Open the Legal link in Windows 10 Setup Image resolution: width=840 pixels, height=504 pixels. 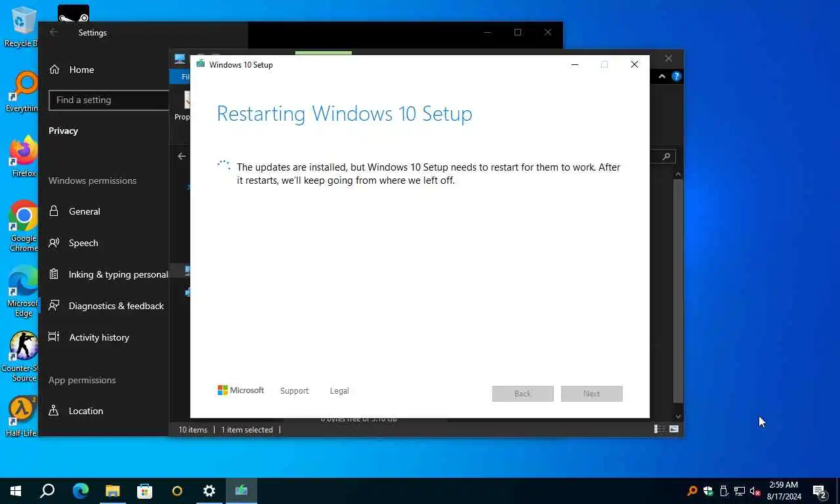[x=339, y=390]
